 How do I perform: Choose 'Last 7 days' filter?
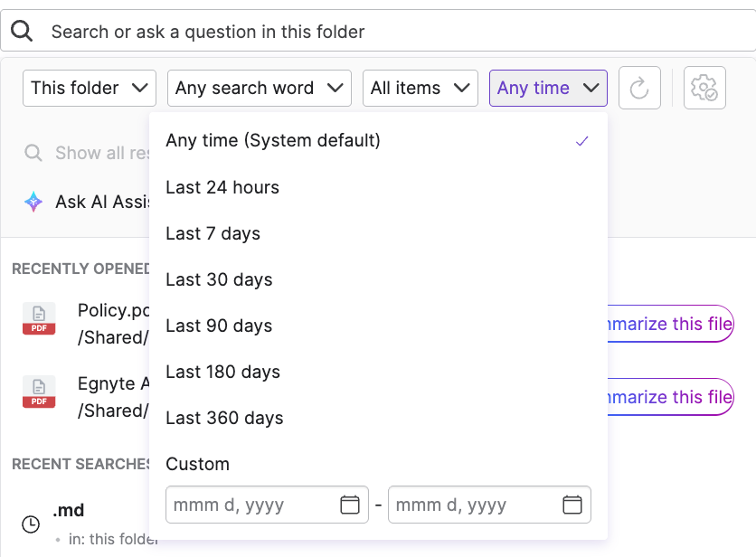[x=379, y=233]
